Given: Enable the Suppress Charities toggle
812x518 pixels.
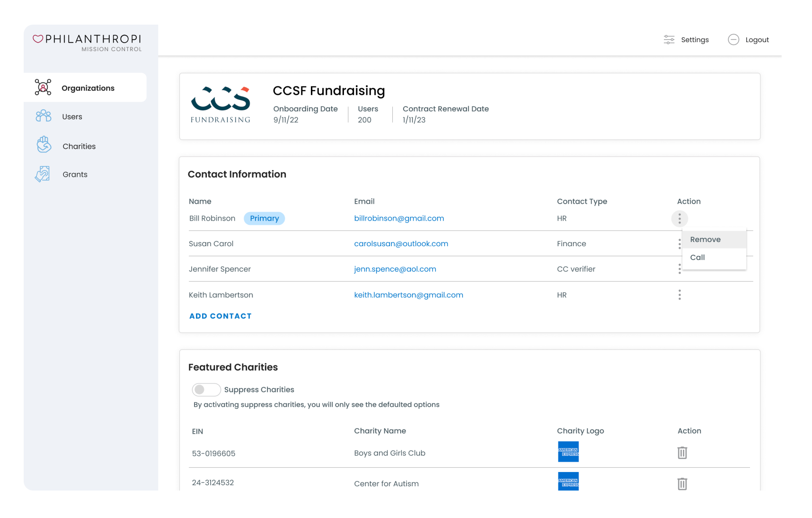Looking at the screenshot, I should [x=206, y=389].
